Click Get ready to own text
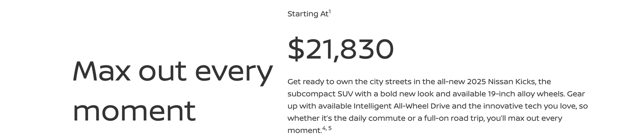This screenshot has width=644, height=140. (x=320, y=82)
